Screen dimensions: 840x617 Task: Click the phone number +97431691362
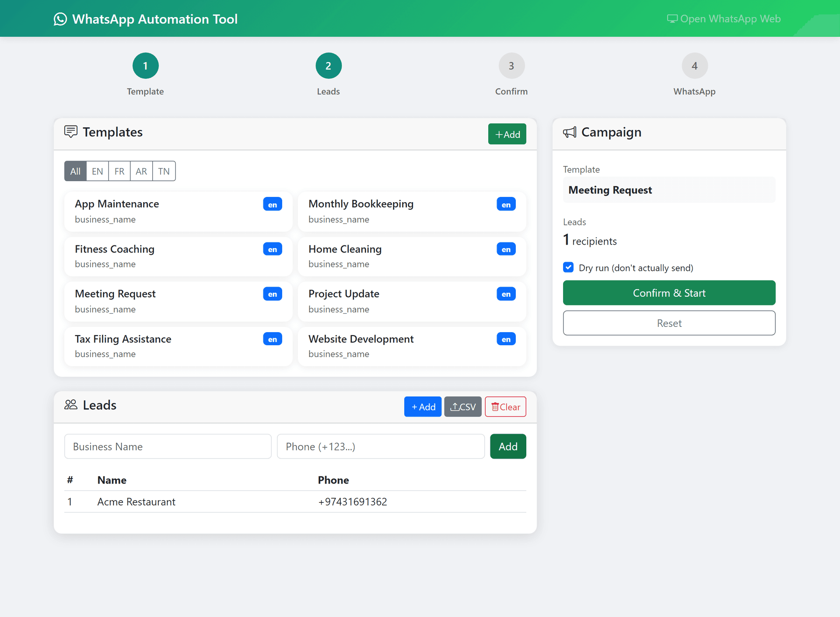coord(353,502)
